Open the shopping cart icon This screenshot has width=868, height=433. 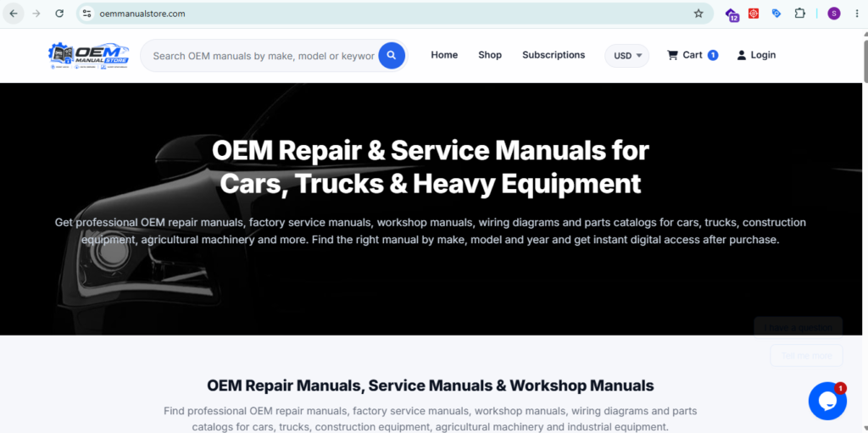[672, 55]
